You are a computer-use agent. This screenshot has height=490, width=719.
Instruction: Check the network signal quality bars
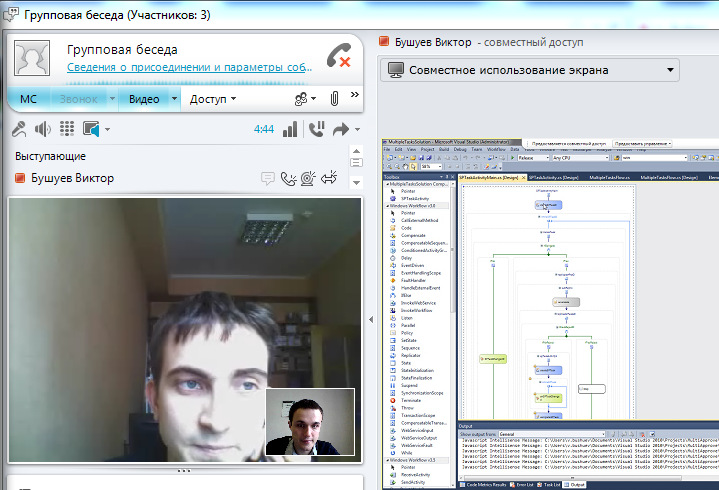point(290,129)
